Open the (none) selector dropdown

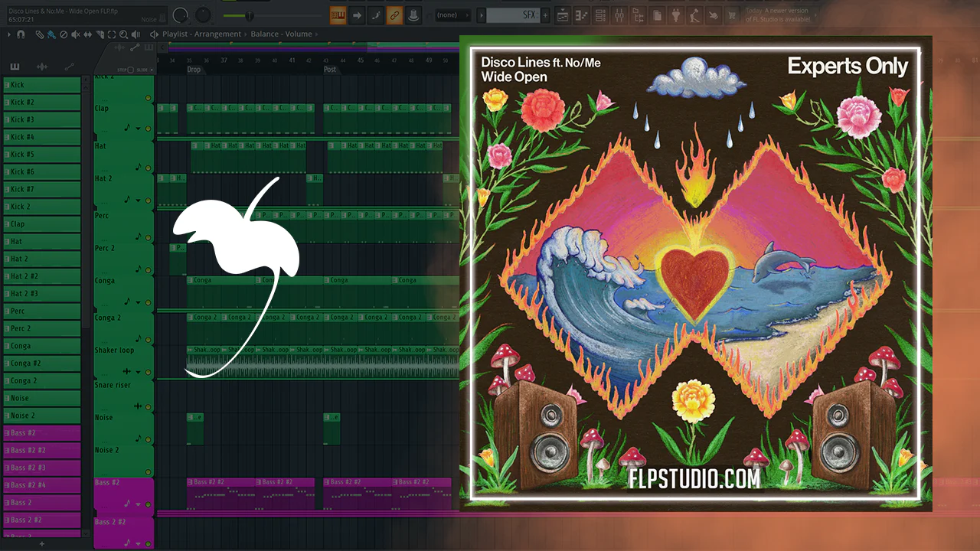(x=452, y=15)
